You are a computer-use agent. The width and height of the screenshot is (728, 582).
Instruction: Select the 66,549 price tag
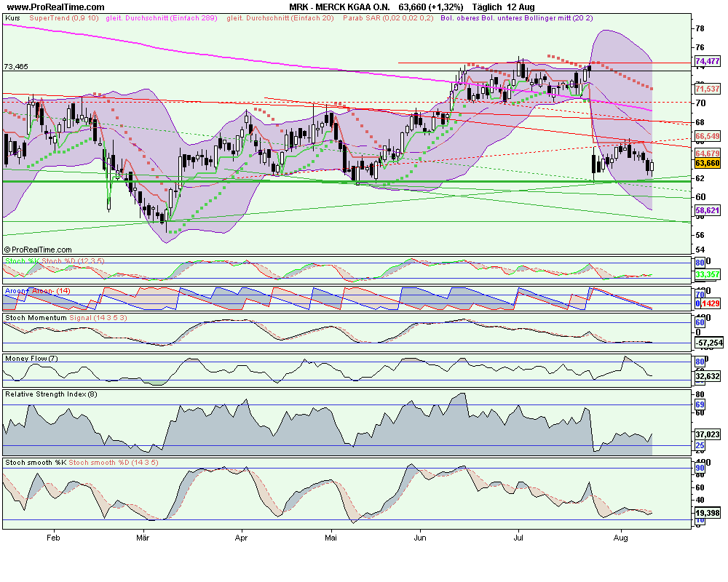pos(708,136)
